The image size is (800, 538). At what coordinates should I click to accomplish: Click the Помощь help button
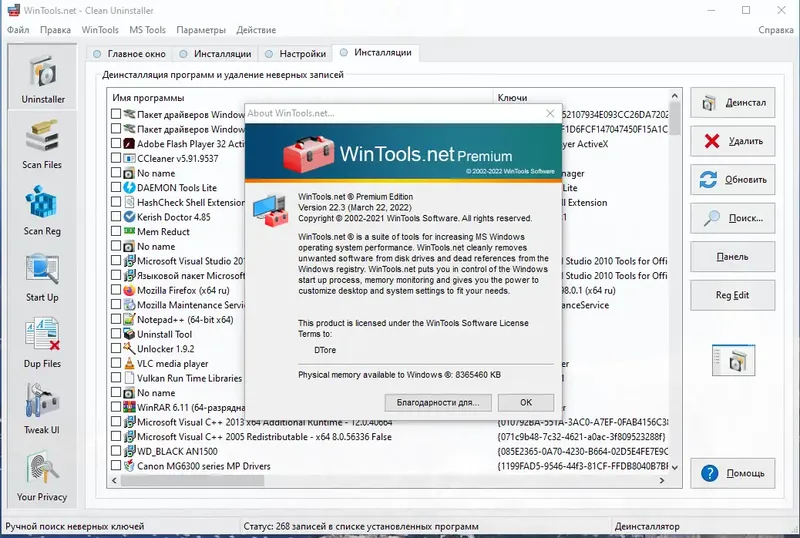tap(733, 473)
